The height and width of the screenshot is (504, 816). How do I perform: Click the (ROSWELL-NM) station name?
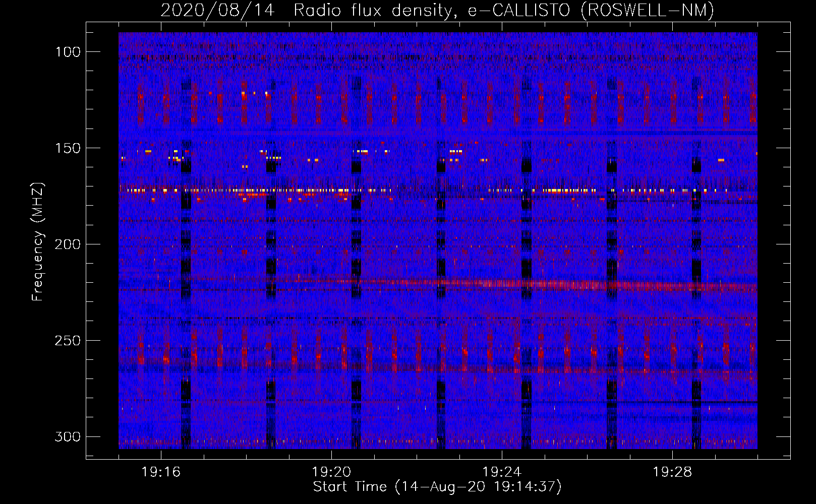pos(648,10)
